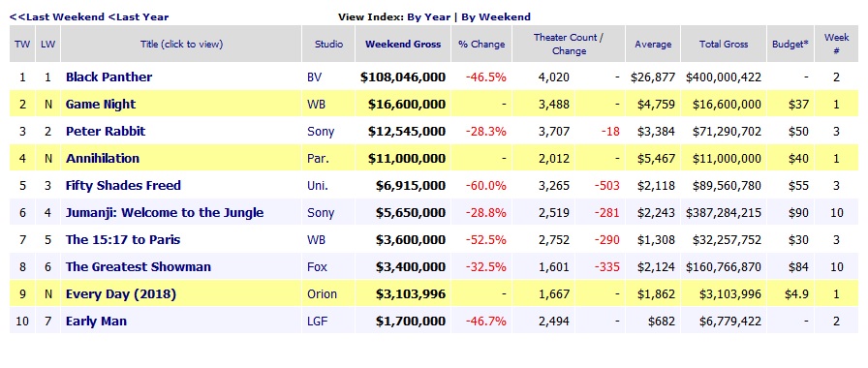This screenshot has width=868, height=368.
Task: View the Annihilation movie details
Action: tap(103, 158)
